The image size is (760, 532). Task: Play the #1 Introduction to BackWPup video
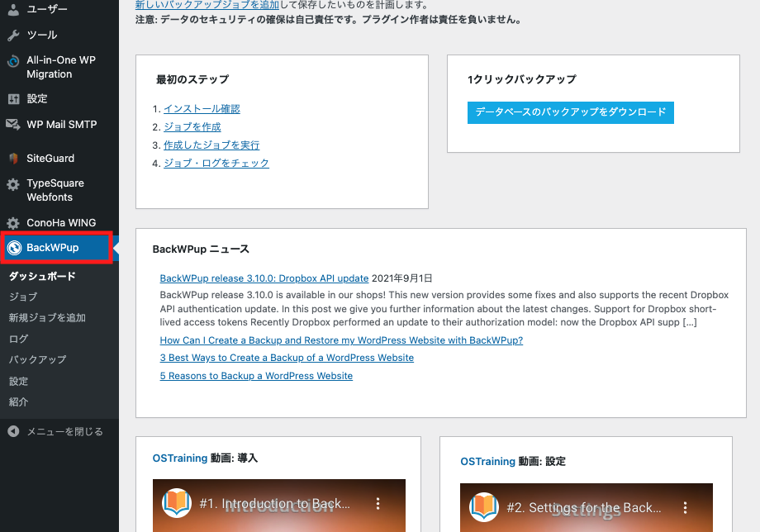coord(278,506)
